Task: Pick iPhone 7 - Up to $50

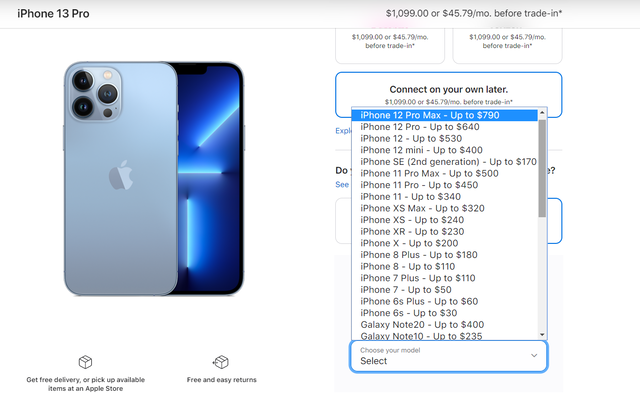Action: pyautogui.click(x=444, y=290)
